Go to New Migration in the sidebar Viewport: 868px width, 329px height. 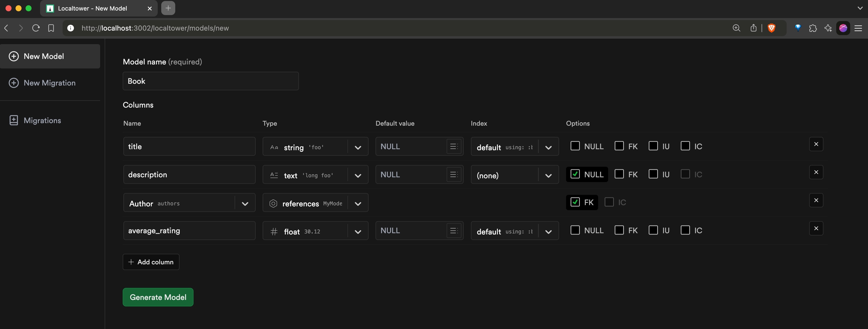tap(50, 83)
